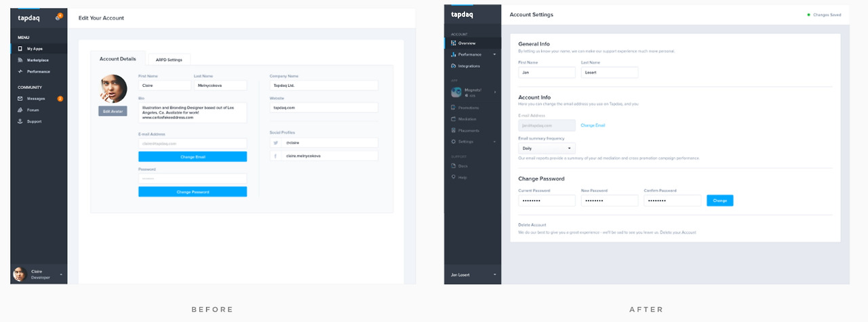Click the blue Change Email button in Before
Viewport: 868px width, 322px height.
193,157
